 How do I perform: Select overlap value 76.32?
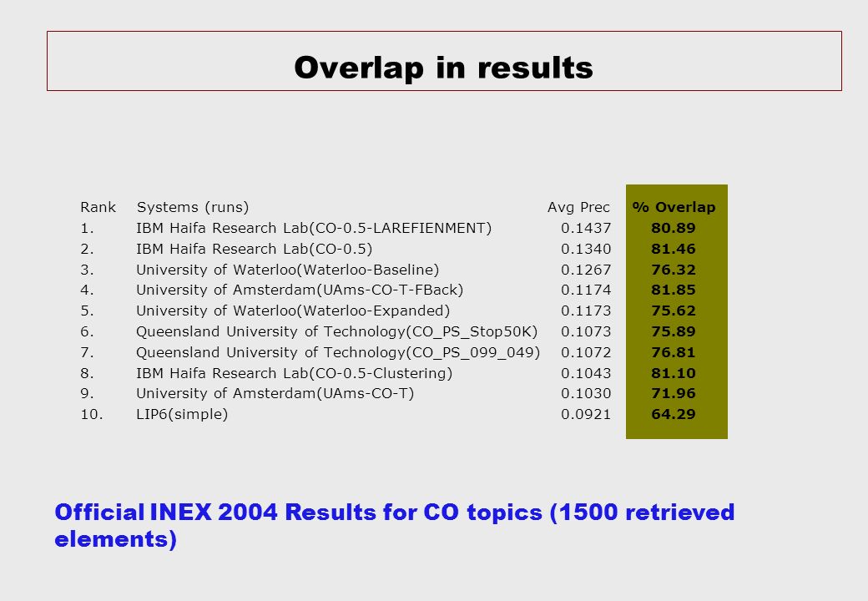click(x=674, y=270)
